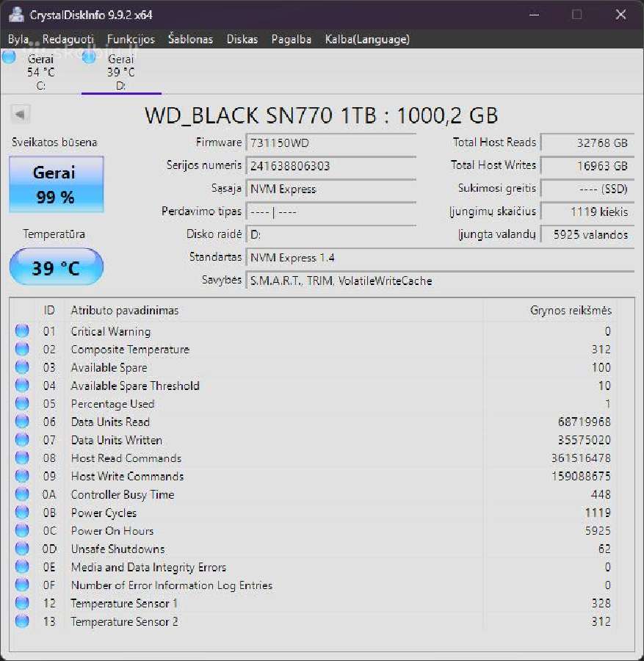Click the Standartas field NVM Express 1.4

[440, 258]
